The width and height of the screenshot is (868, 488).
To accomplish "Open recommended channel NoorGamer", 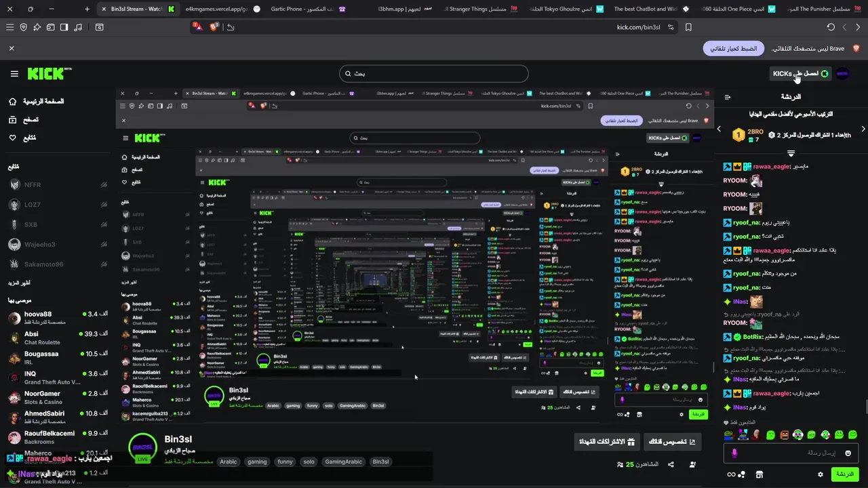I will point(58,397).
